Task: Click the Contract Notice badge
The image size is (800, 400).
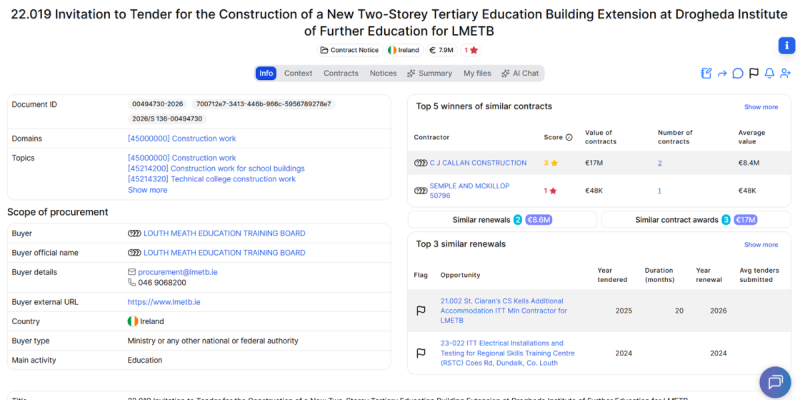Action: 350,50
